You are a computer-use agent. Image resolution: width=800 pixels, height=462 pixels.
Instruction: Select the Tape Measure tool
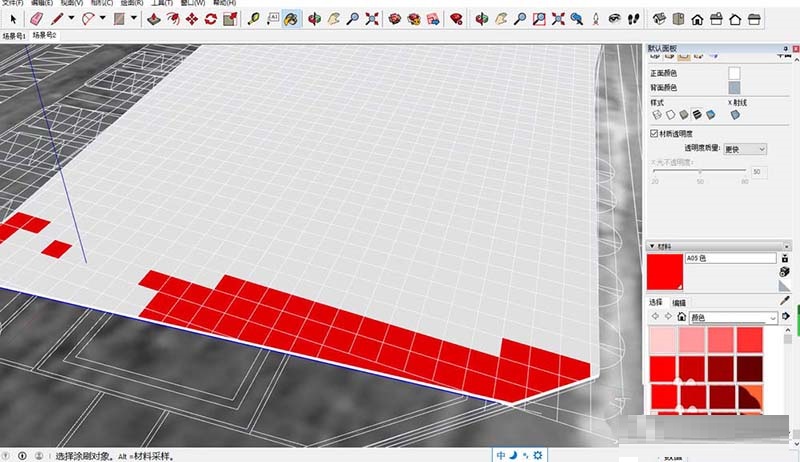[253, 19]
